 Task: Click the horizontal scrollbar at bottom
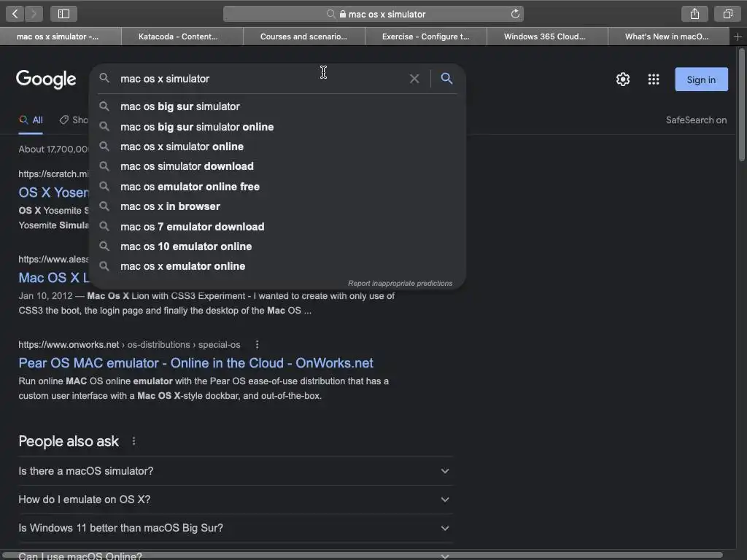[362, 555]
